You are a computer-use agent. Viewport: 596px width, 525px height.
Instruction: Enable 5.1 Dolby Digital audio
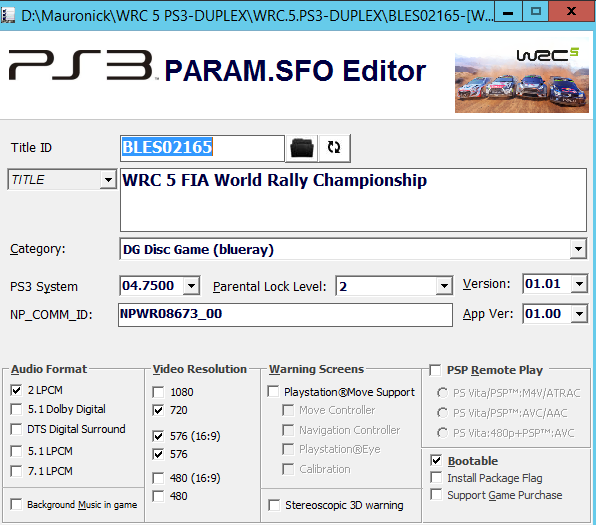(16, 409)
